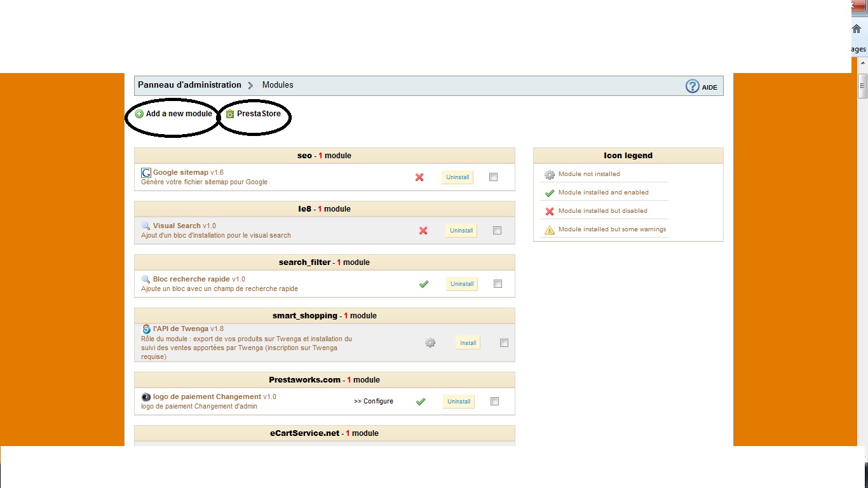
Task: Uninstall the logo de paiement Changement module
Action: click(459, 402)
